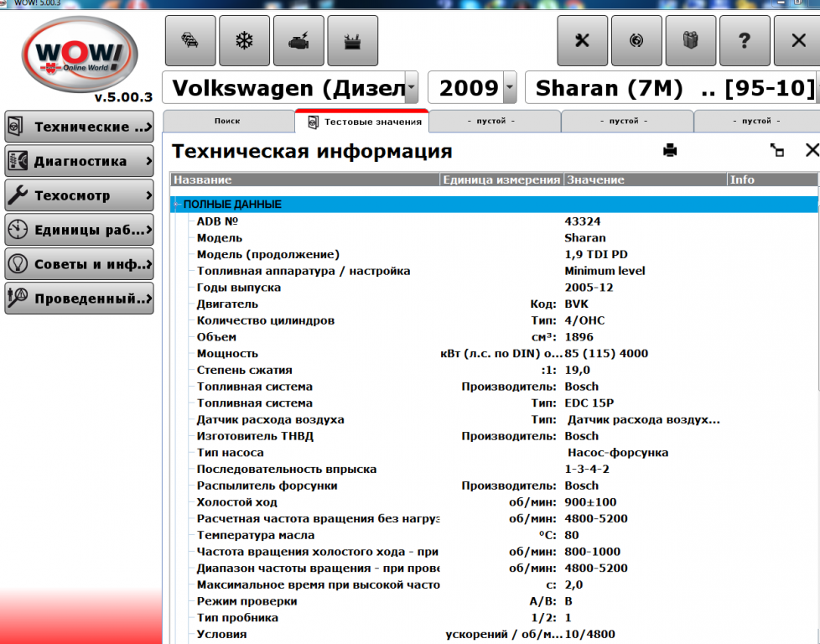Open the Техосмотр sidebar section
This screenshot has height=644, width=820.
pos(80,195)
